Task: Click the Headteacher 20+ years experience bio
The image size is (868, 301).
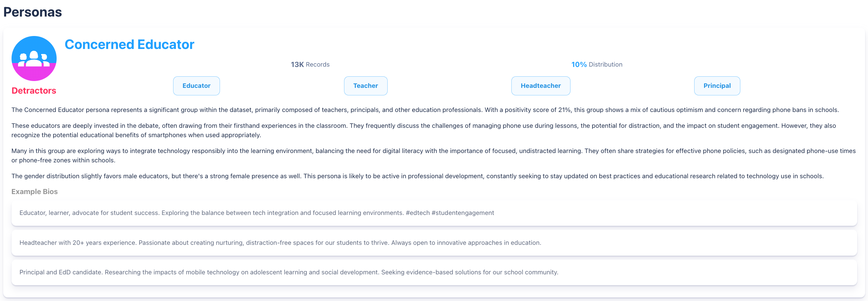Action: [x=280, y=243]
